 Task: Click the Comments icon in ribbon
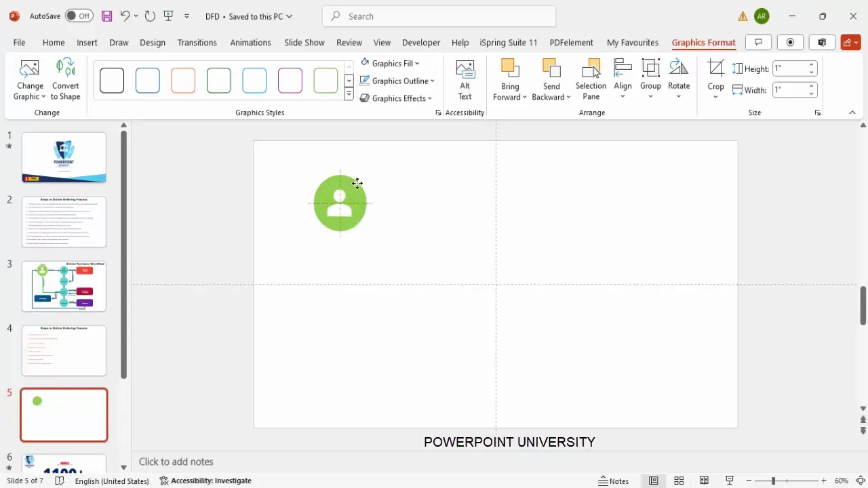click(x=758, y=42)
